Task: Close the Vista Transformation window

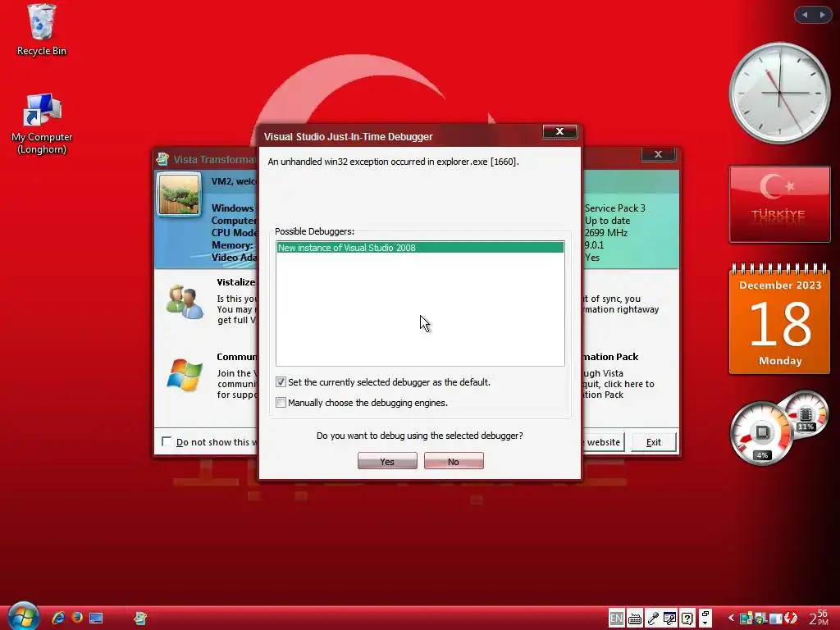Action: (659, 154)
